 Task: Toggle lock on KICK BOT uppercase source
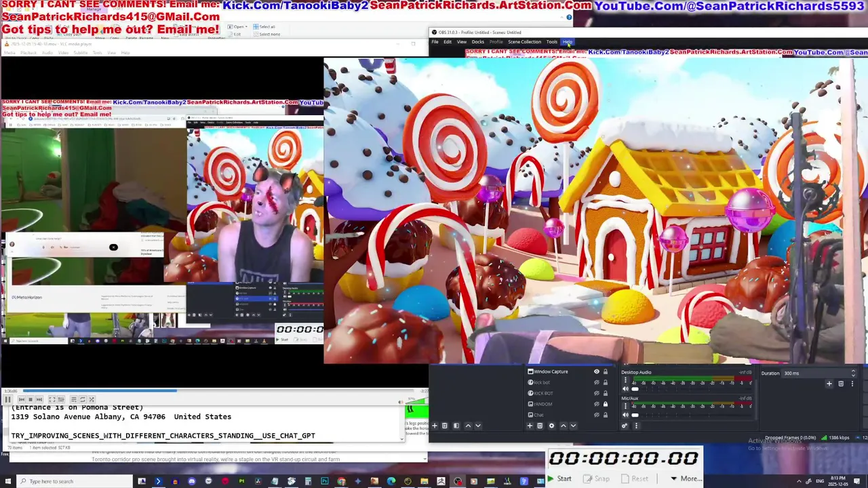click(x=606, y=393)
